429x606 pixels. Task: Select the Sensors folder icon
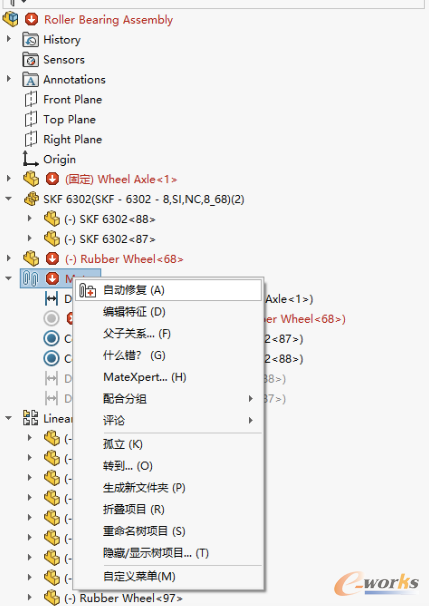click(31, 60)
